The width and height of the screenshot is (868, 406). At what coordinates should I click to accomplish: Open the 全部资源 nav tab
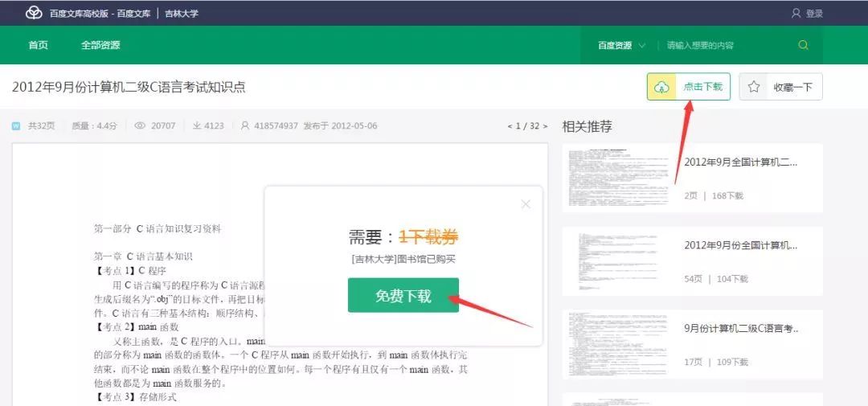[100, 45]
